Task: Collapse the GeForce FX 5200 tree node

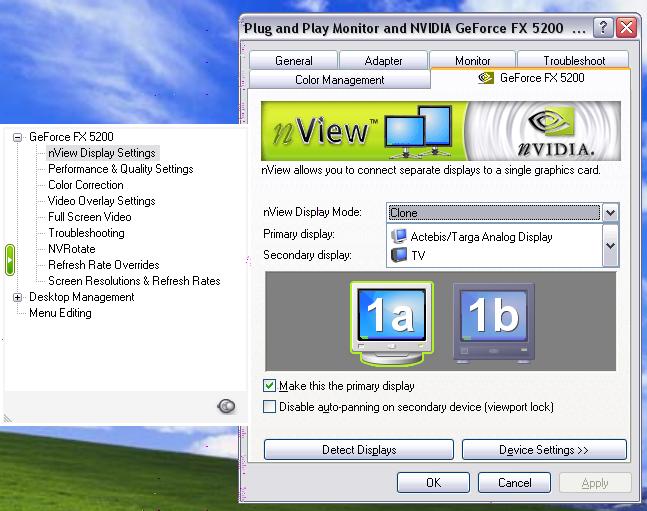Action: coord(17,137)
